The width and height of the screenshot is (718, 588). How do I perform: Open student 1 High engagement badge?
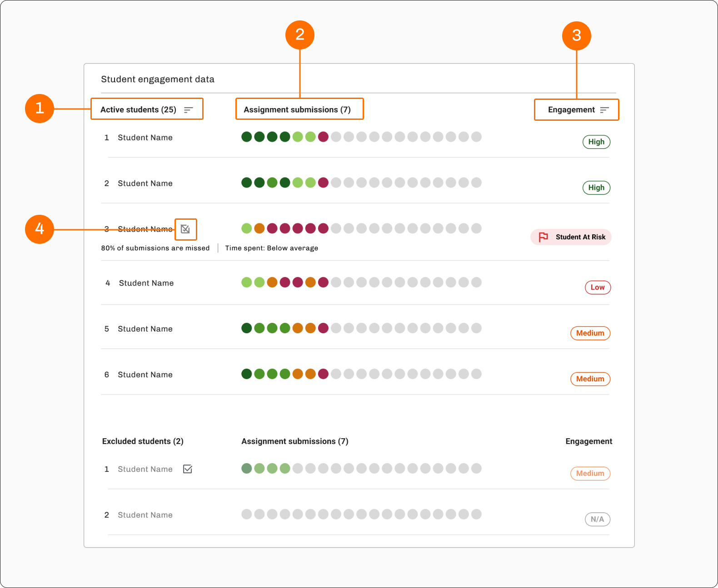click(596, 142)
